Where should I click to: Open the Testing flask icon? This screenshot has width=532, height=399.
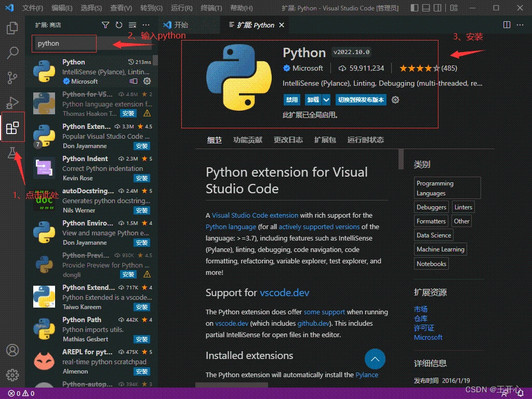(x=12, y=153)
